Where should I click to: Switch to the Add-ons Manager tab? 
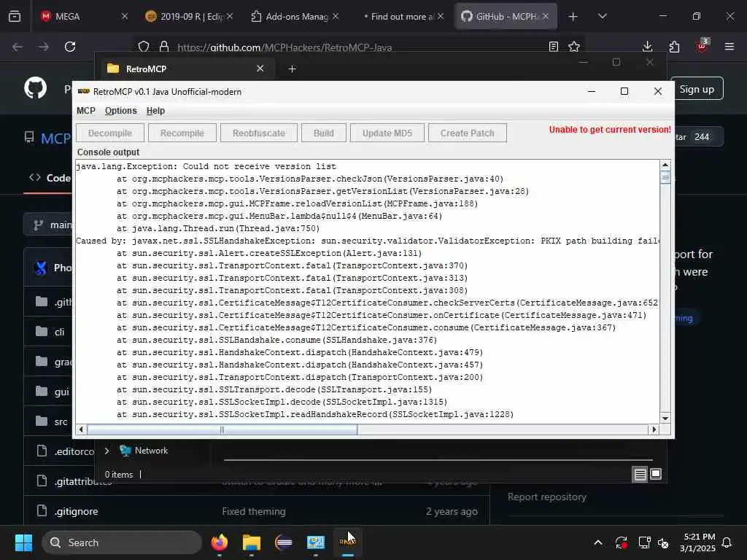[x=295, y=16]
